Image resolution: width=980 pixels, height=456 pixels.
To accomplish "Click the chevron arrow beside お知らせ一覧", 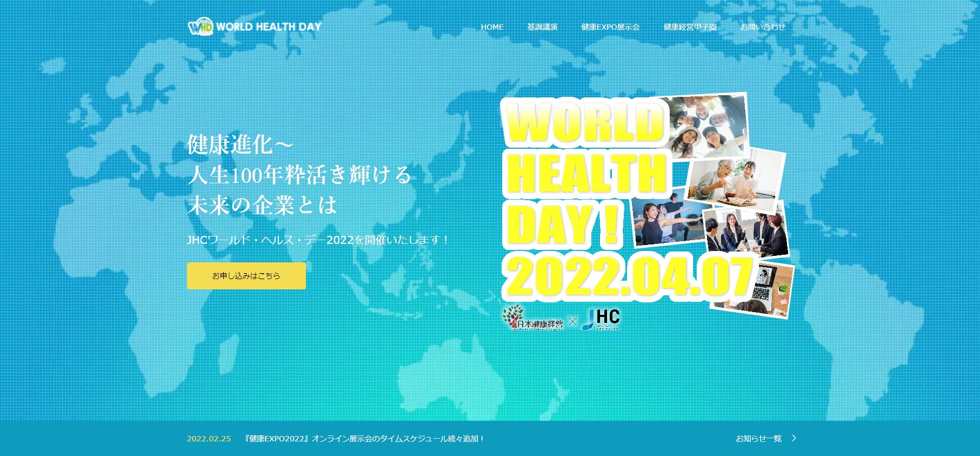I will pos(794,438).
